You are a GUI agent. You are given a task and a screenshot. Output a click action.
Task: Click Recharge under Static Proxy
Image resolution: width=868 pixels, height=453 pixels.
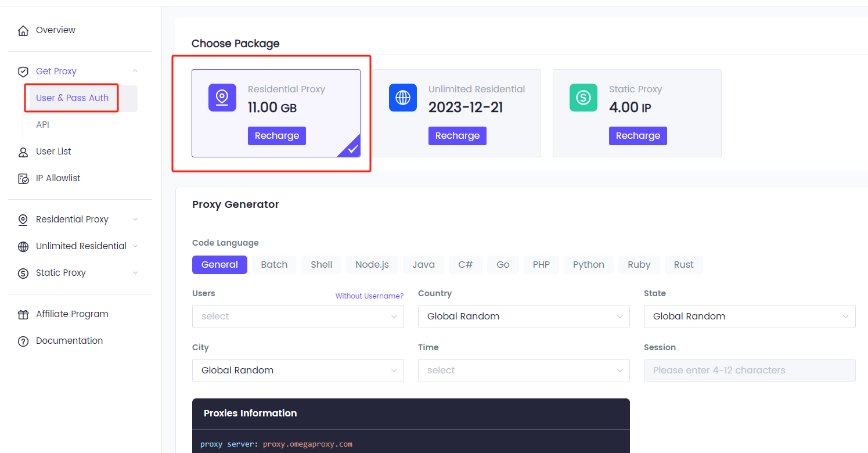638,136
